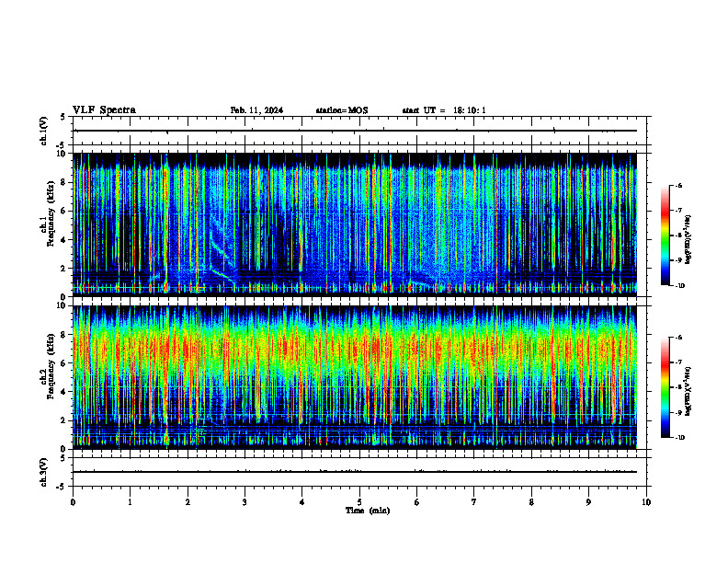
Task: Click the "VLF Spectra" plot title
Action: click(x=104, y=110)
